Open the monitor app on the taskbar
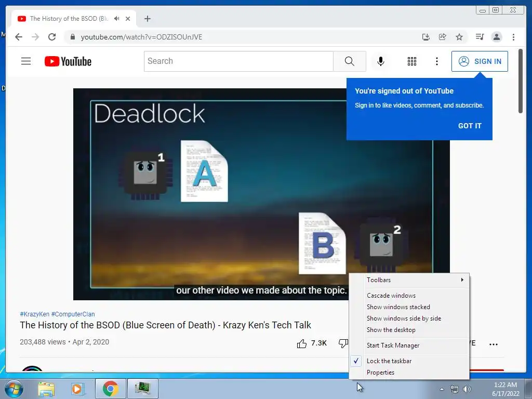 [x=142, y=389]
